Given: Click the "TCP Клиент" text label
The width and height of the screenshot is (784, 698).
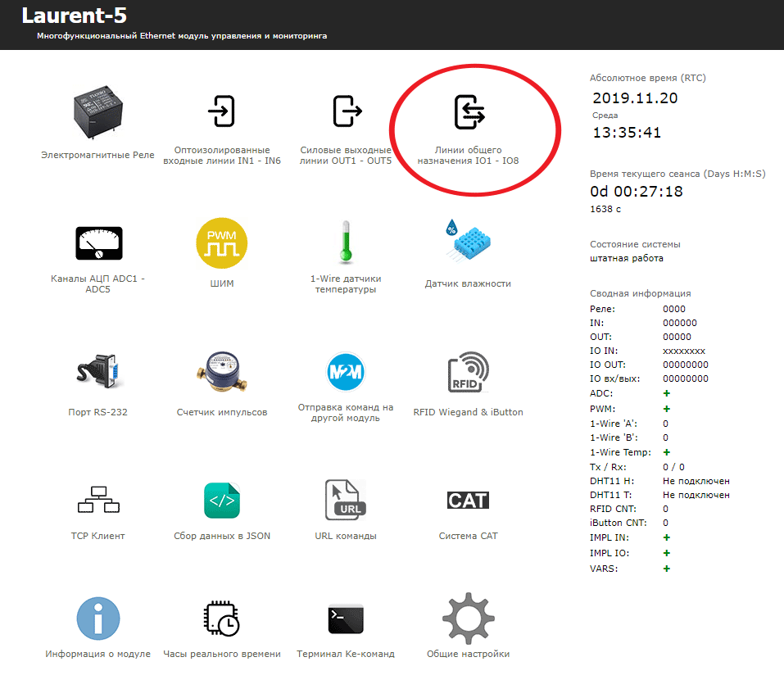Looking at the screenshot, I should pos(97,536).
